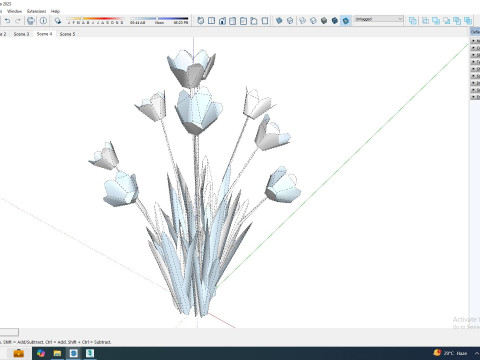This screenshot has width=480, height=360.
Task: Show hidden system tray icons chevron
Action: 477,353
